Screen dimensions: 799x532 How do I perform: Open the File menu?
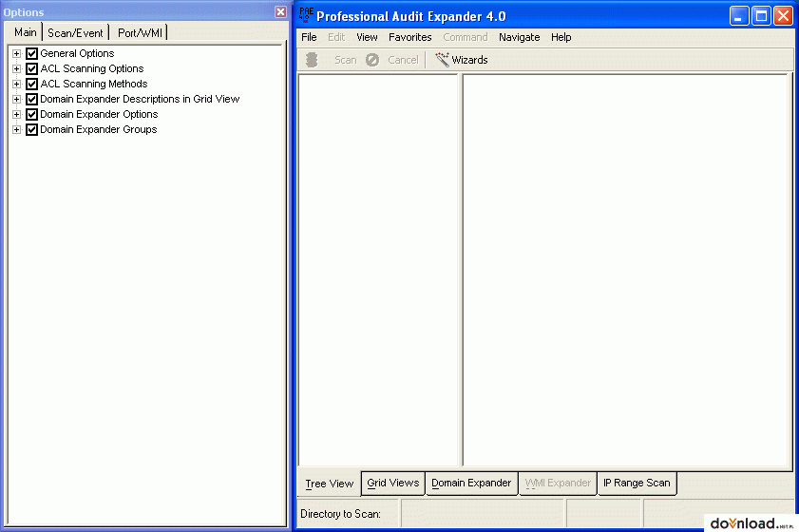coord(309,37)
